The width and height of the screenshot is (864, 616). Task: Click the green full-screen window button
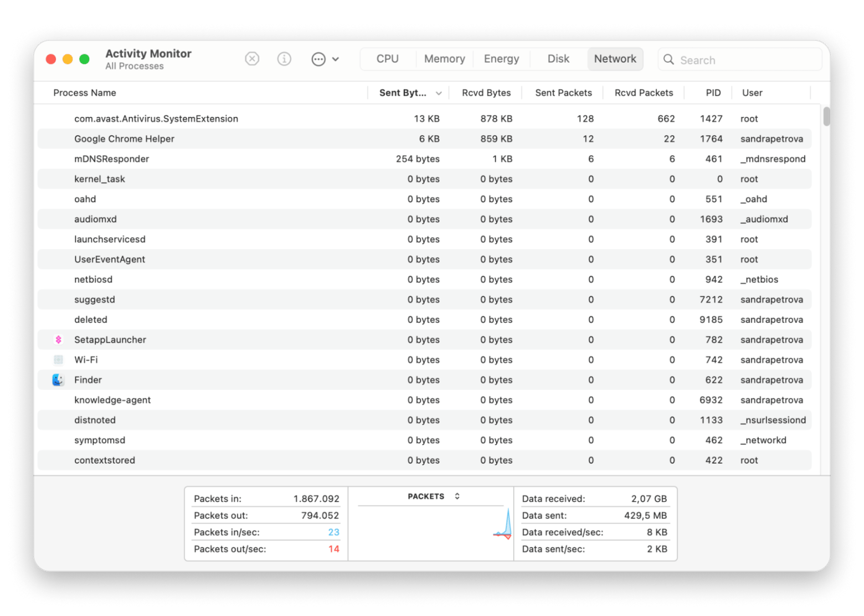[84, 59]
